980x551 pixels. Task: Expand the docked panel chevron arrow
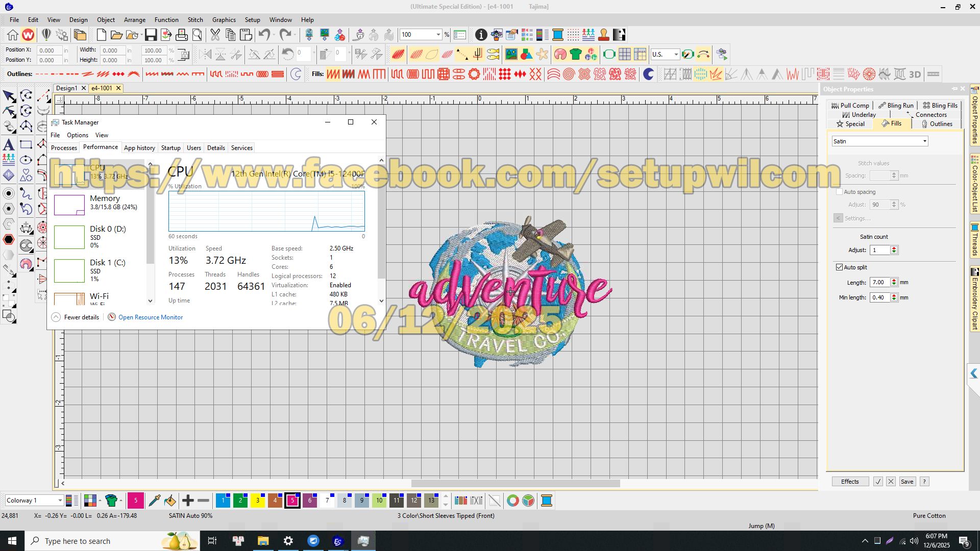tap(973, 374)
